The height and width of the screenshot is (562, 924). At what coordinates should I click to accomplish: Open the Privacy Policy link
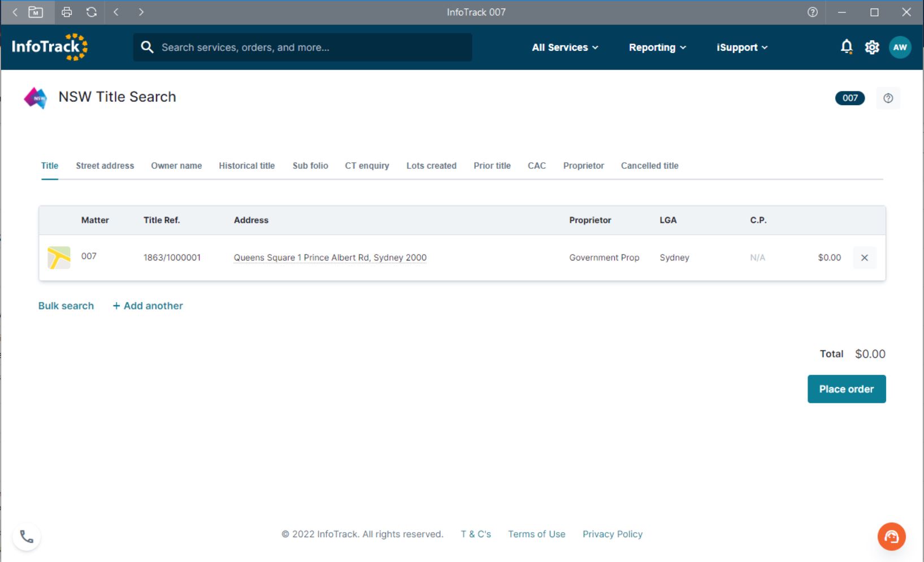coord(613,534)
